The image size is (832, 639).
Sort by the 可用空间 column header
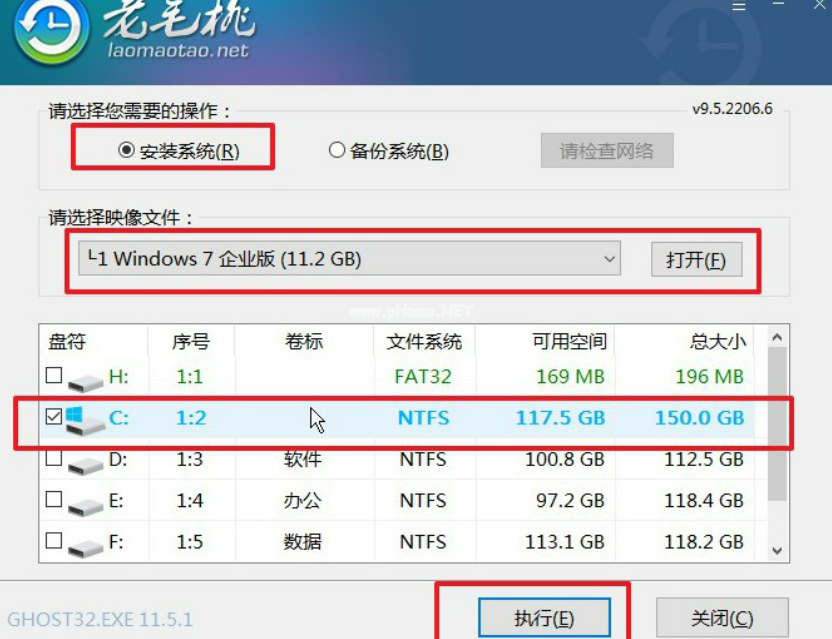click(x=568, y=342)
